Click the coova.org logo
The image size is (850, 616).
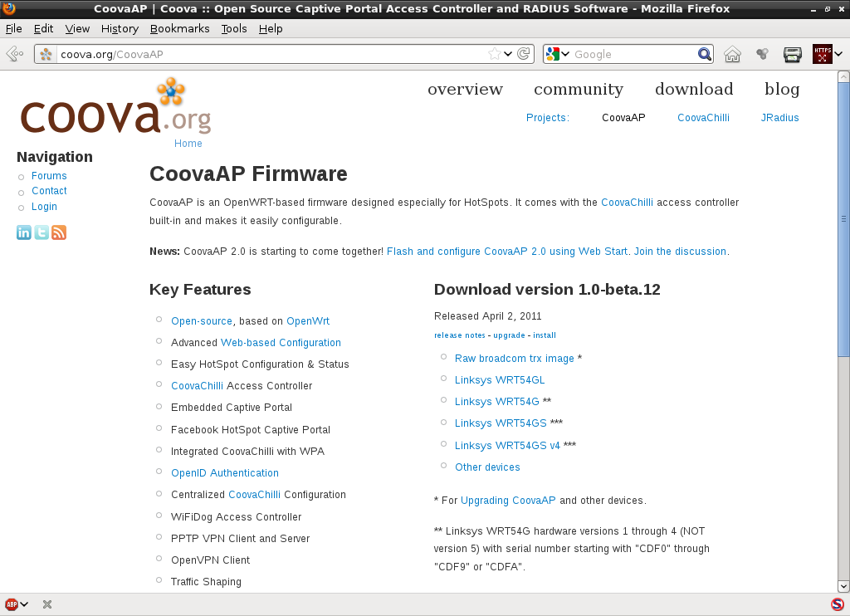coord(115,107)
